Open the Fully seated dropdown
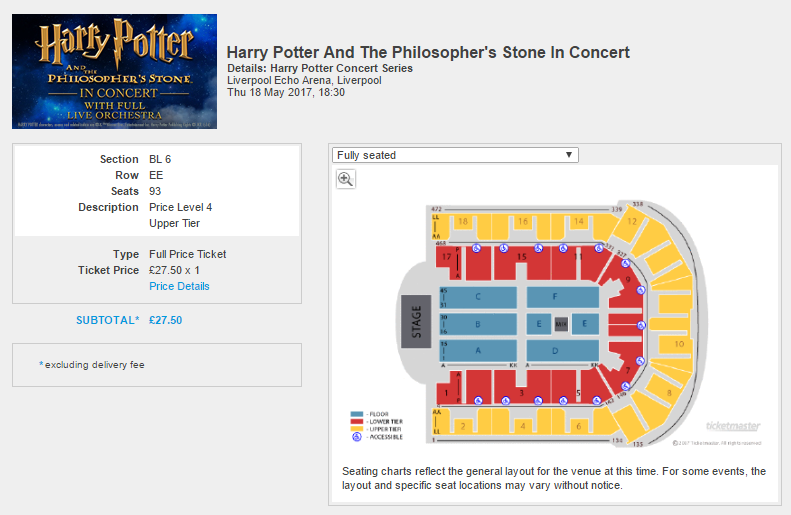 455,155
